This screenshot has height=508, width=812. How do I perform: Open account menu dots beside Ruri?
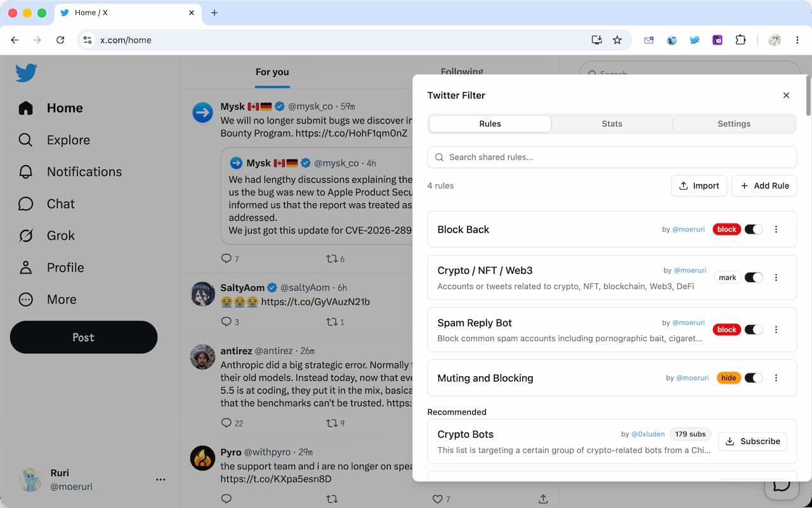point(160,479)
